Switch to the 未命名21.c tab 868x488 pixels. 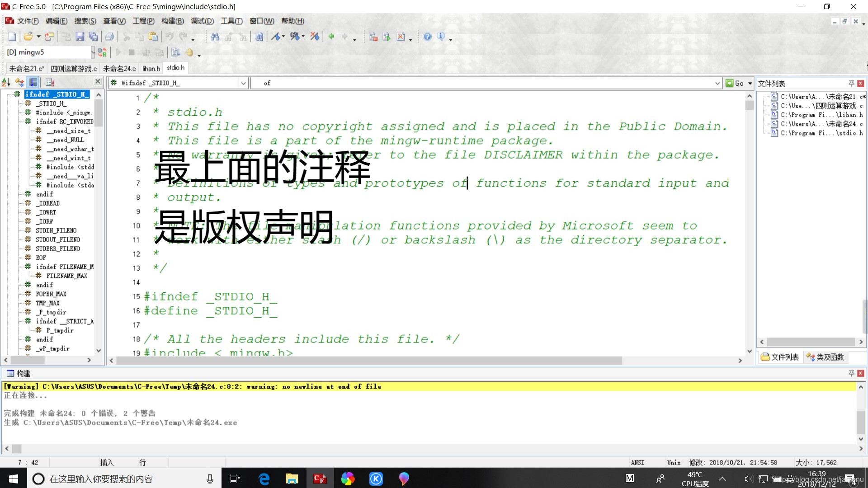click(27, 69)
